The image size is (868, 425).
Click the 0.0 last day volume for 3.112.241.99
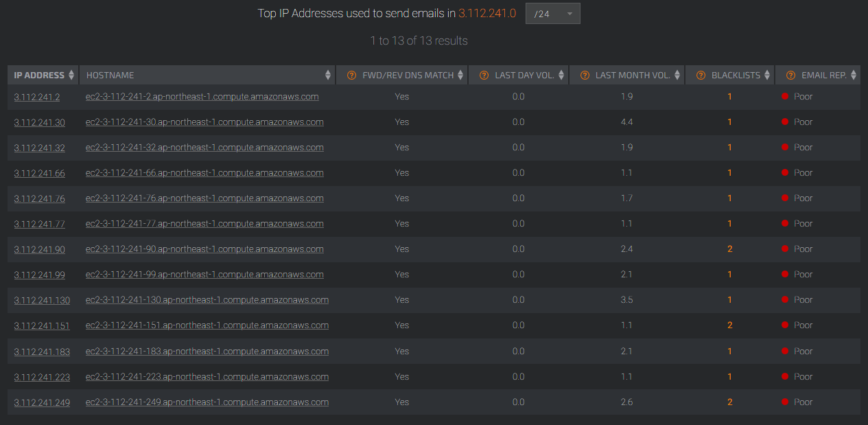tap(518, 275)
